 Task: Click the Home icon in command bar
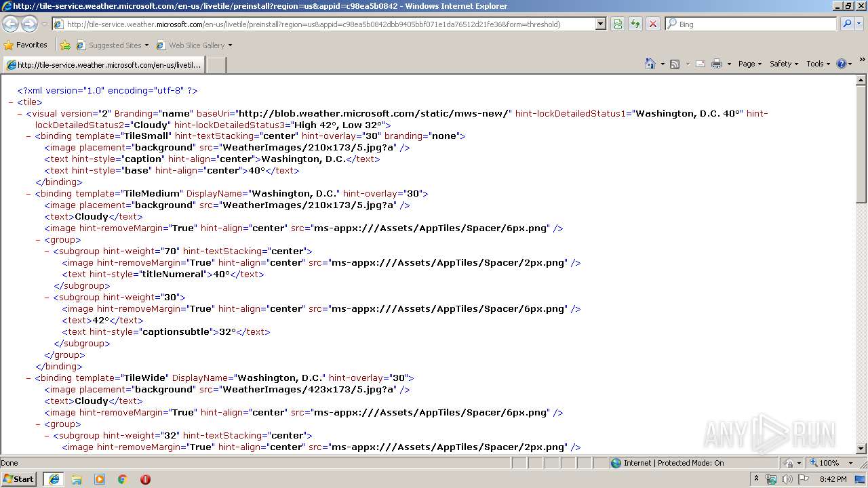[650, 64]
